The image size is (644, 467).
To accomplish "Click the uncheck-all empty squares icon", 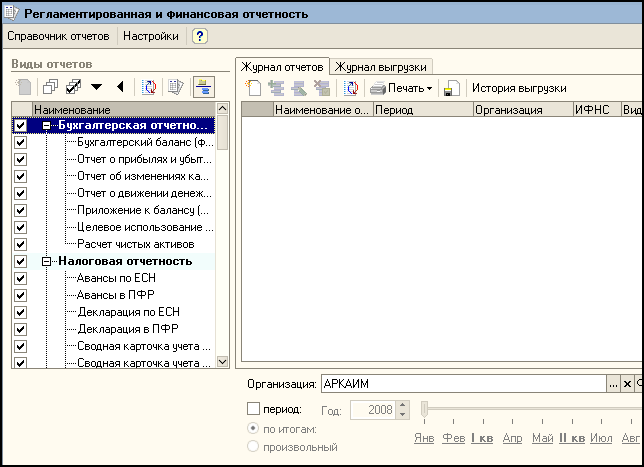I will pos(50,87).
